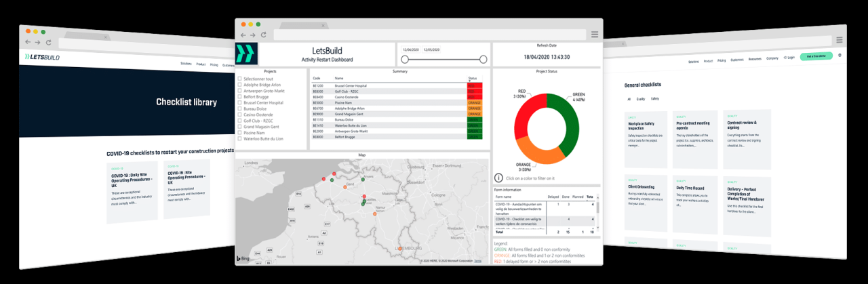Click the Bing logo on the map

click(x=243, y=259)
